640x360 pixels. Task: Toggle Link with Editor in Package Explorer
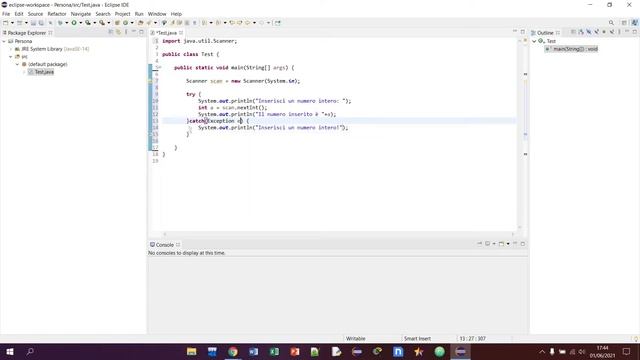click(118, 32)
